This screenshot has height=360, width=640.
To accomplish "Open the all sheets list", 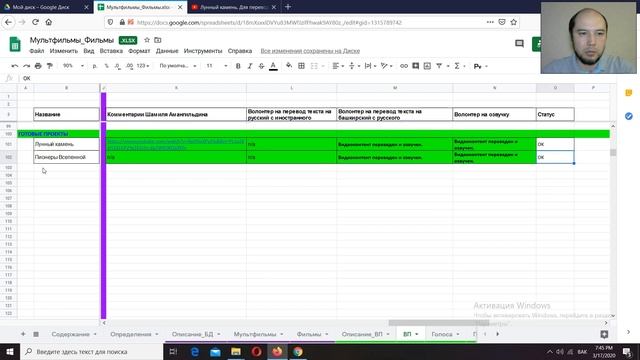I will coord(36,334).
